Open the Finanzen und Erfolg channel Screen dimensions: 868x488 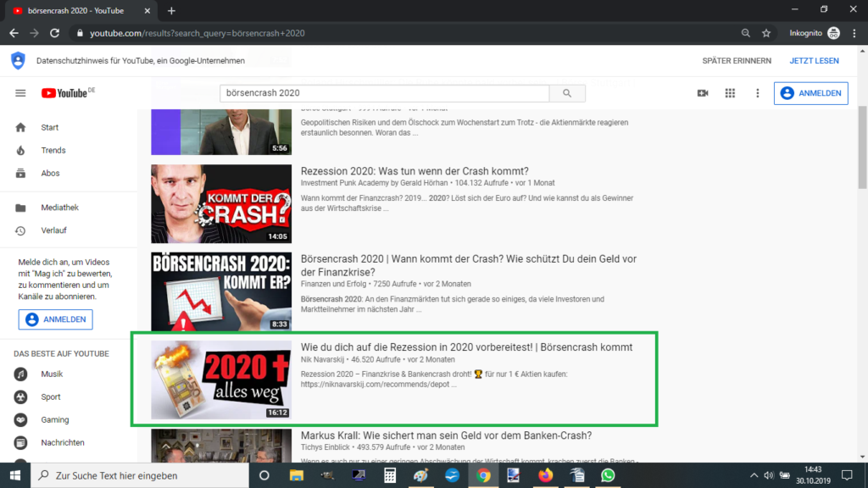coord(333,284)
